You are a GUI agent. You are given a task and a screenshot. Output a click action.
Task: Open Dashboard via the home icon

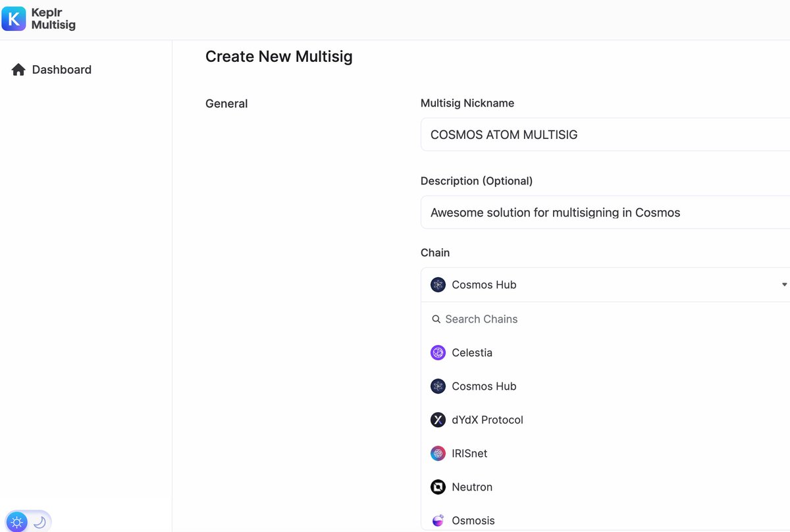[x=18, y=70]
